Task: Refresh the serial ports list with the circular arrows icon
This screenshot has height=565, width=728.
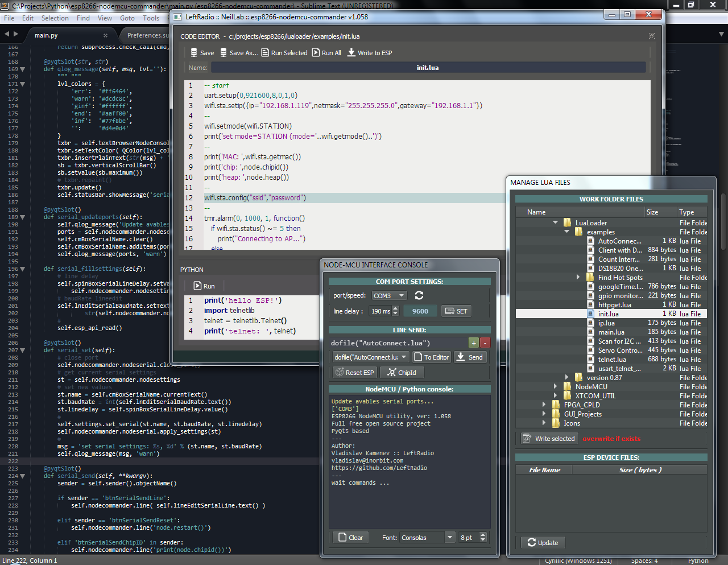Action: (x=419, y=295)
